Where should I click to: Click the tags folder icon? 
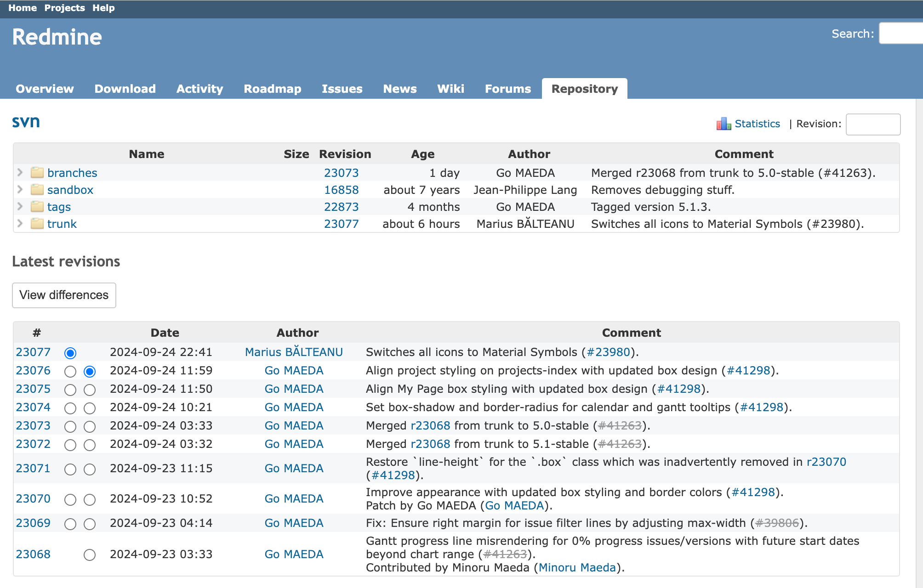pos(37,207)
